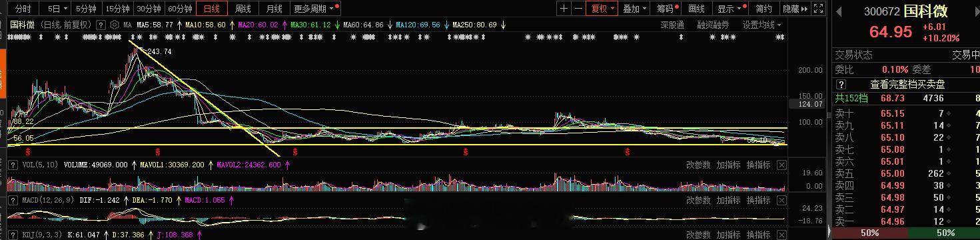Open help icon beside 查看完整档买卖盘
The width and height of the screenshot is (980, 240).
click(x=841, y=85)
